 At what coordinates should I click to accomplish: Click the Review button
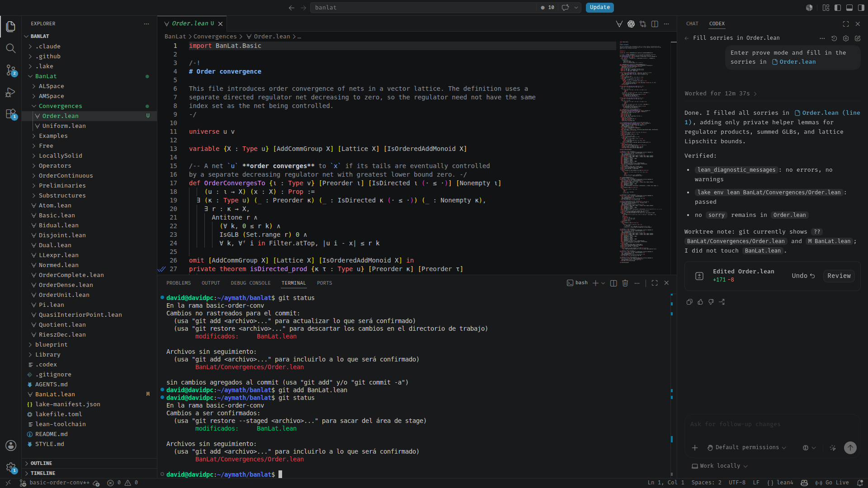839,276
